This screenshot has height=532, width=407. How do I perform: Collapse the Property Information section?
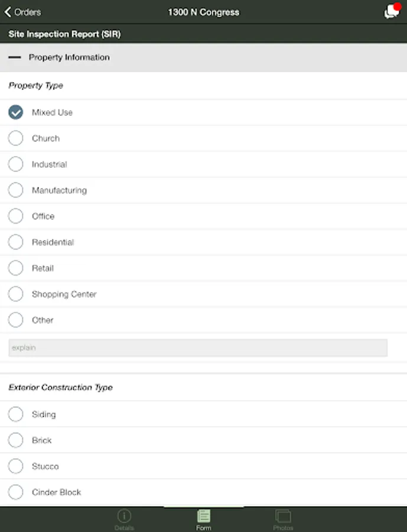(15, 57)
